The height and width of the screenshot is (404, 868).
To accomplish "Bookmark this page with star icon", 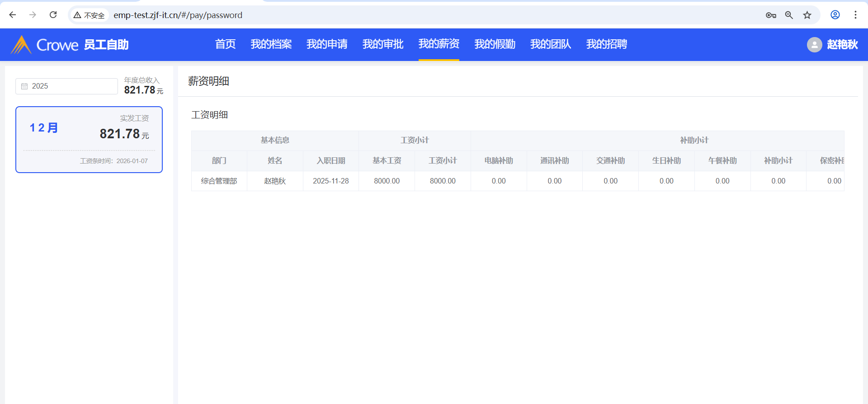I will pyautogui.click(x=807, y=15).
